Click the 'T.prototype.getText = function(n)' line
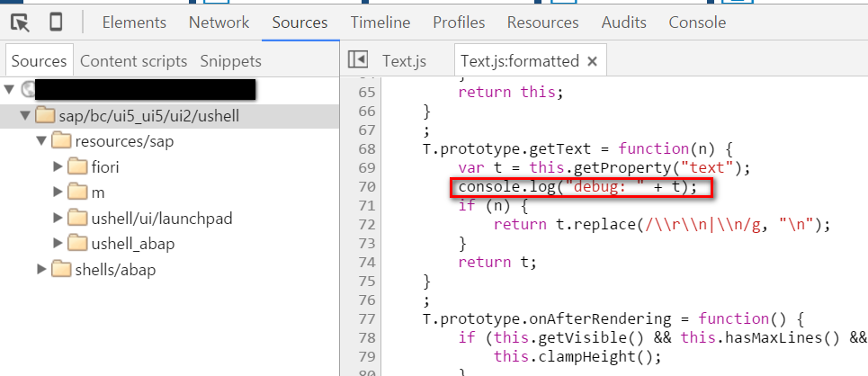The height and width of the screenshot is (376, 868). [x=578, y=149]
